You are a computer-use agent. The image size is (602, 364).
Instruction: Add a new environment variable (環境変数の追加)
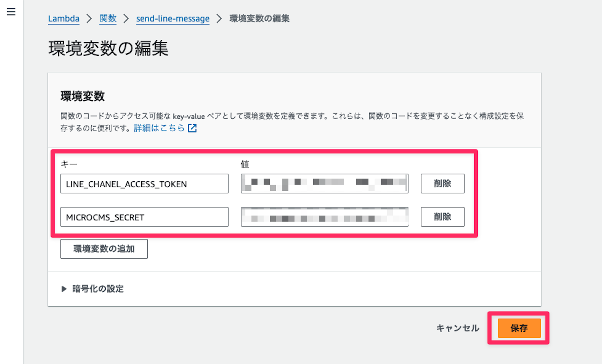pos(104,249)
